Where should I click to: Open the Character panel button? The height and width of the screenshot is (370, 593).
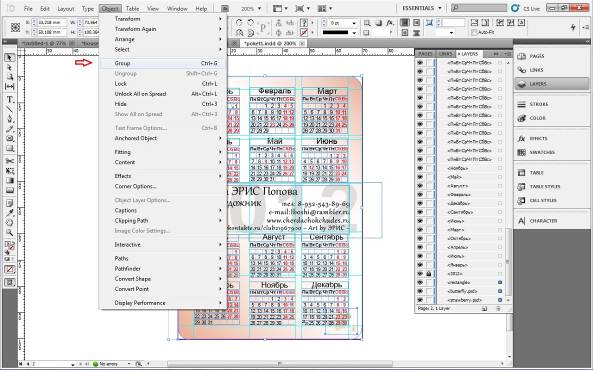pos(551,221)
